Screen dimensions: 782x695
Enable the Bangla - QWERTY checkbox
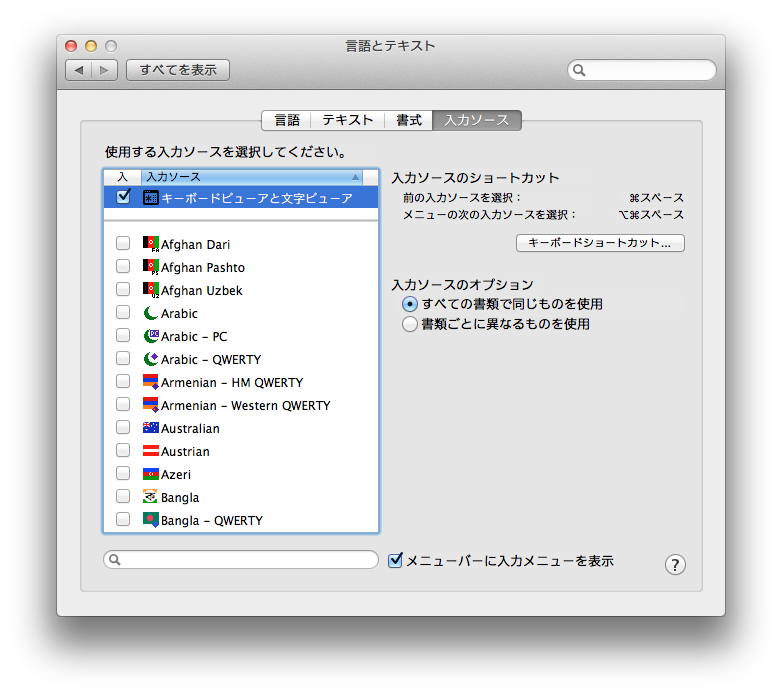click(x=123, y=519)
